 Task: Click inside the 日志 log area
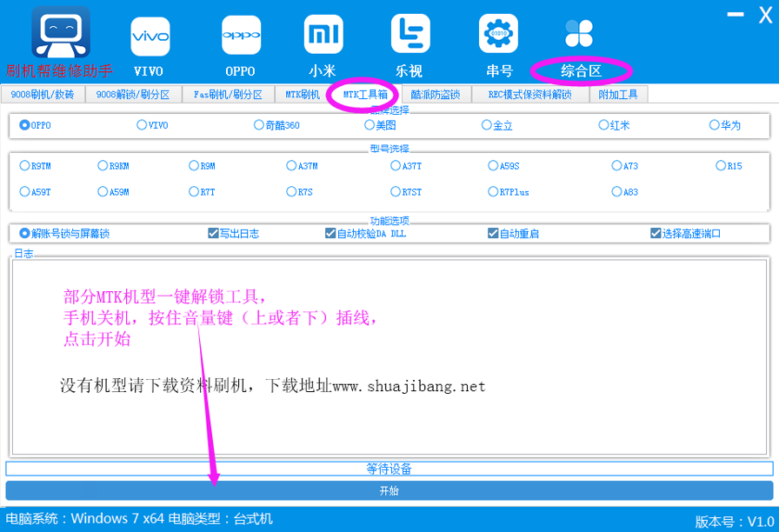point(389,356)
